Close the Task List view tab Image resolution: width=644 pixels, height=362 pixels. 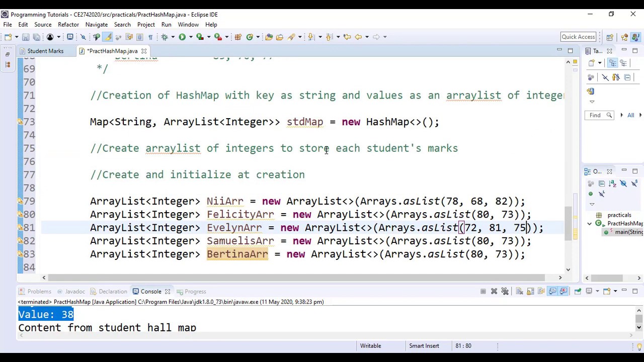click(609, 51)
